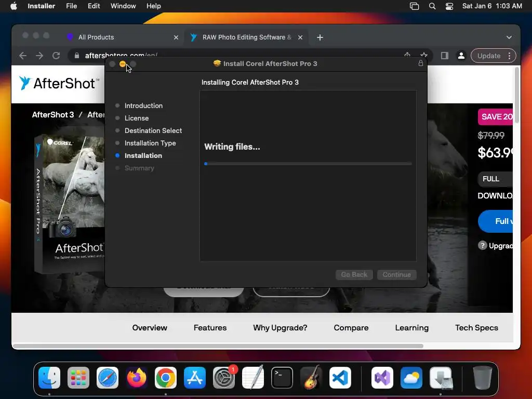Switch to RAW Photo Editing Software tab
Screen dimensions: 532x399
coord(247,37)
